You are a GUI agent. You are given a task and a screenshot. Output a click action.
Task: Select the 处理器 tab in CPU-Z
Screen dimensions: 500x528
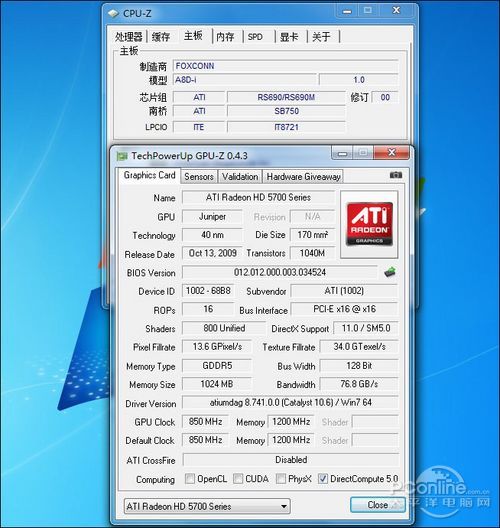tap(129, 36)
